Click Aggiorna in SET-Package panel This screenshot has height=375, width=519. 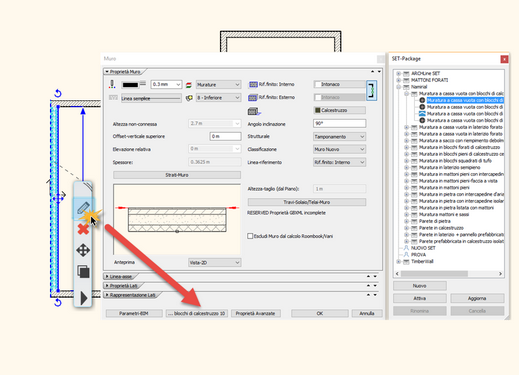[x=477, y=298]
